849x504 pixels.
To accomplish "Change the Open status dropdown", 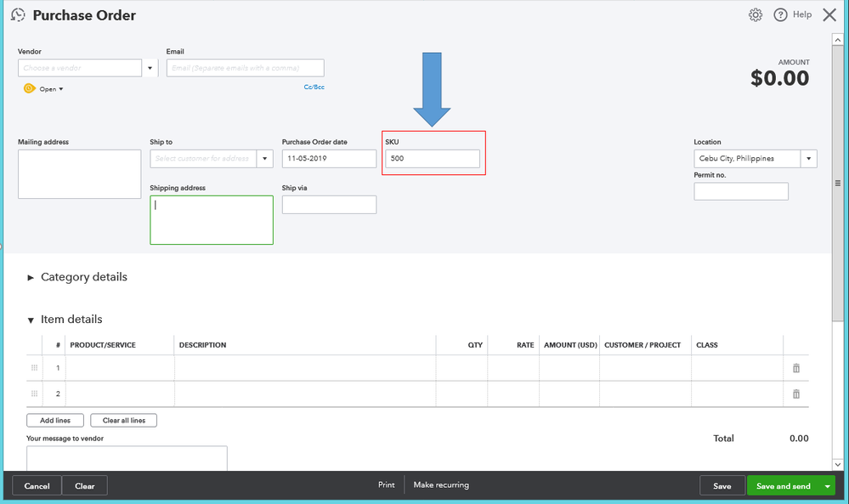I will coord(52,88).
